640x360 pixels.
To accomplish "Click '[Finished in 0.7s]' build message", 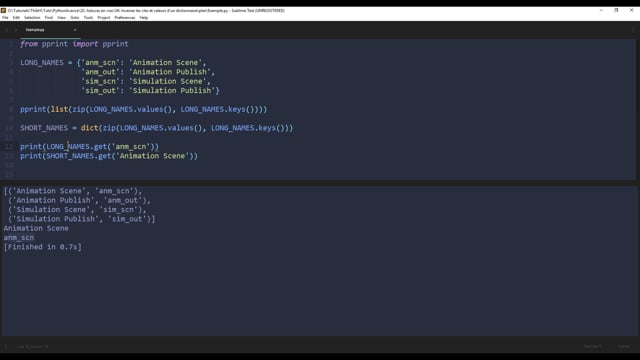I will (x=42, y=247).
